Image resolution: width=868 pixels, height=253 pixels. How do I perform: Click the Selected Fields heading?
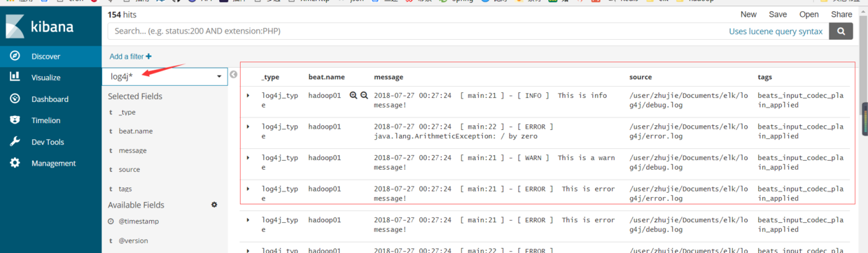click(x=135, y=96)
